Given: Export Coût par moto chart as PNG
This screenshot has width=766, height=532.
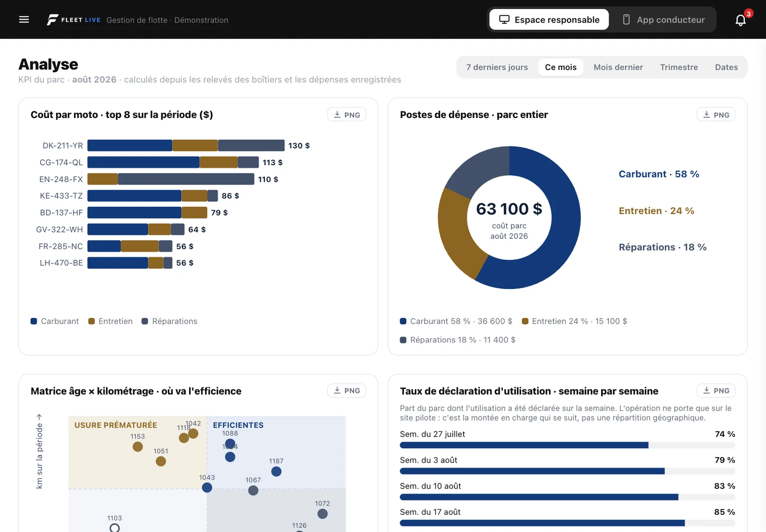Looking at the screenshot, I should click(x=347, y=115).
